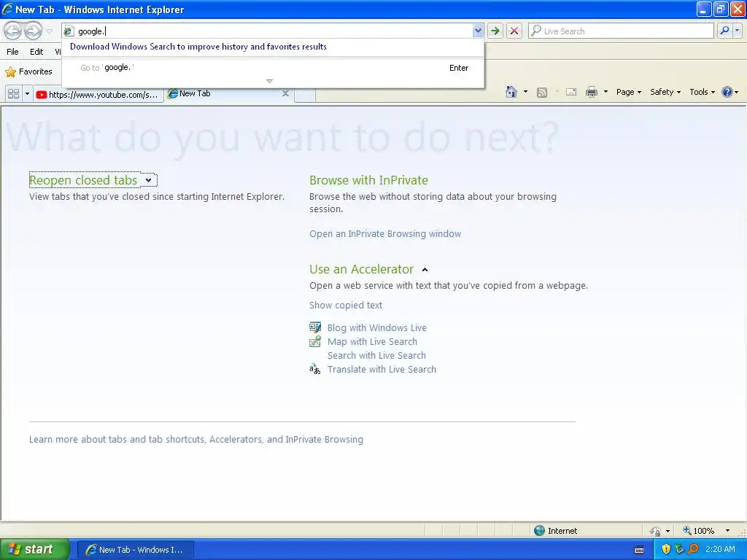Screen dimensions: 747x560
Task: Collapse the Use an Accelerator section
Action: (425, 270)
